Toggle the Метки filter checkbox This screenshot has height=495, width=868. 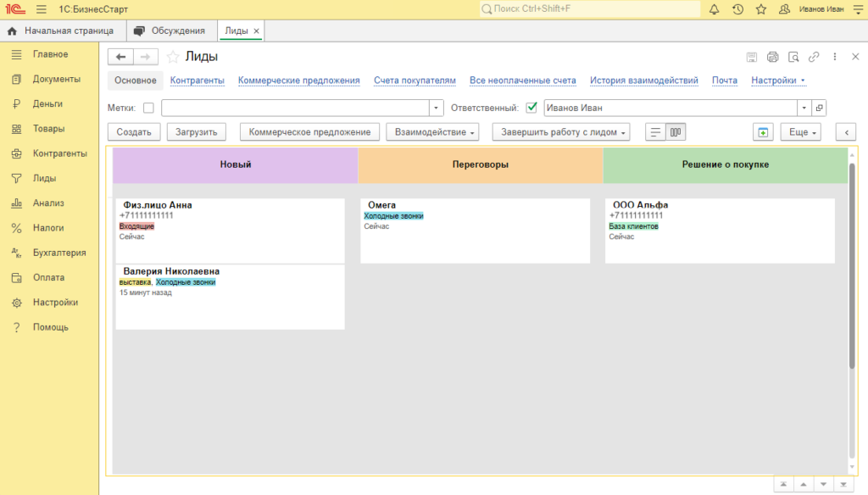click(148, 108)
